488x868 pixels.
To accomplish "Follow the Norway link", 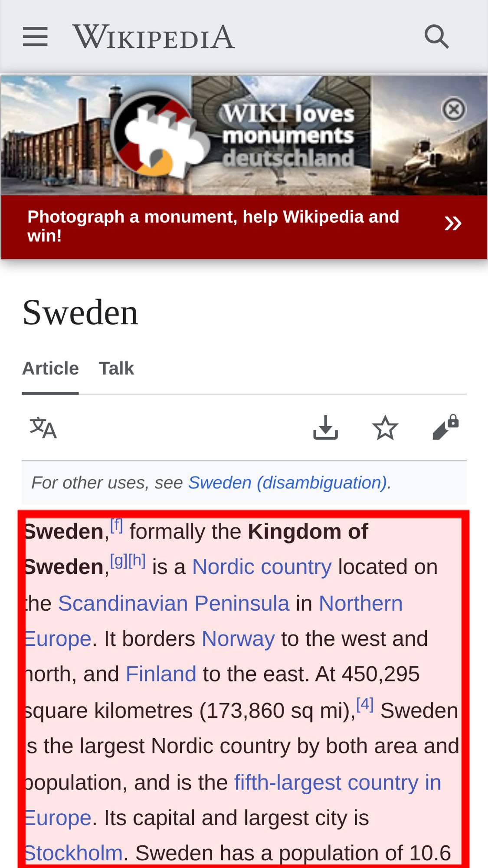I will [x=238, y=639].
